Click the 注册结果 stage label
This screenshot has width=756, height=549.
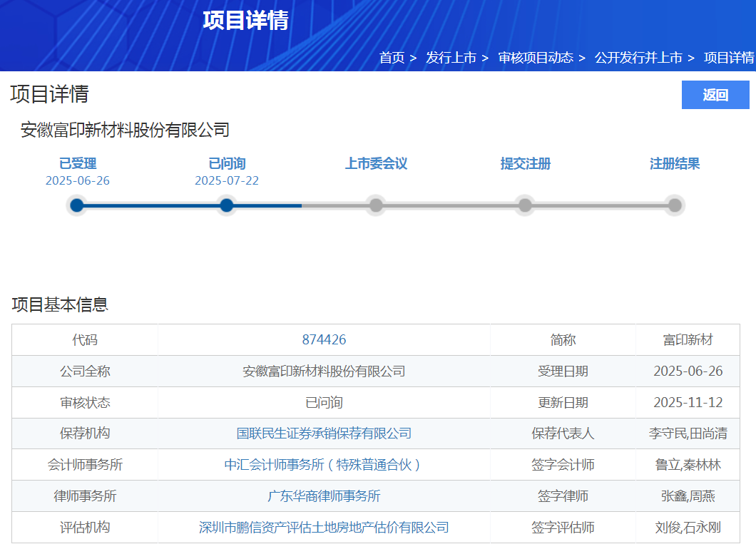675,163
